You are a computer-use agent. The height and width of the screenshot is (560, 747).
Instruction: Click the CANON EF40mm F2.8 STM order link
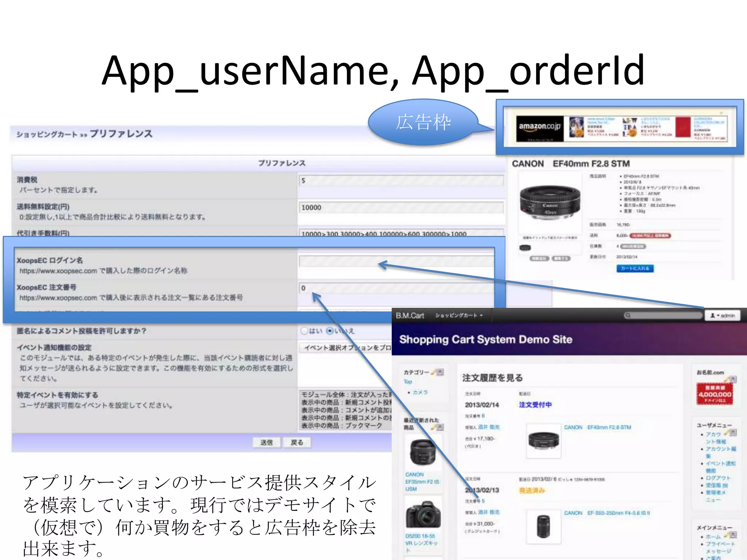coord(597,427)
